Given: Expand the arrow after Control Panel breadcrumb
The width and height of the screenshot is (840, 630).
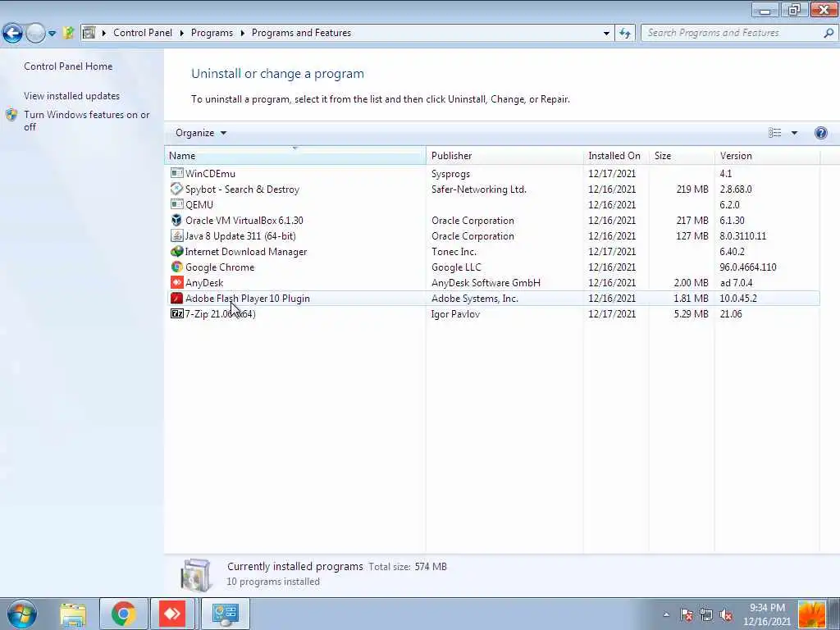Looking at the screenshot, I should pyautogui.click(x=181, y=33).
